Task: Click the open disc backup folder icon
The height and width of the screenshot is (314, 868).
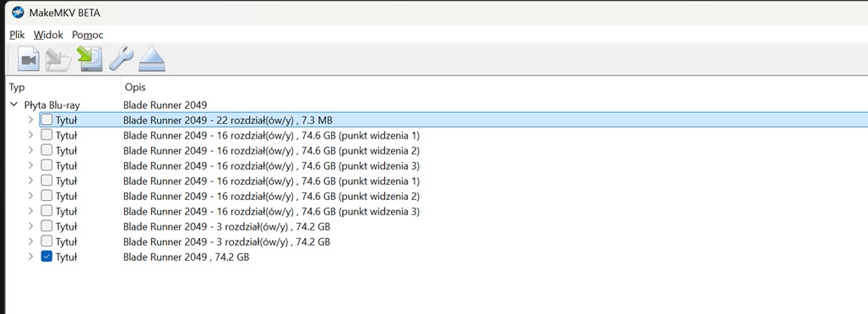Action: [58, 59]
